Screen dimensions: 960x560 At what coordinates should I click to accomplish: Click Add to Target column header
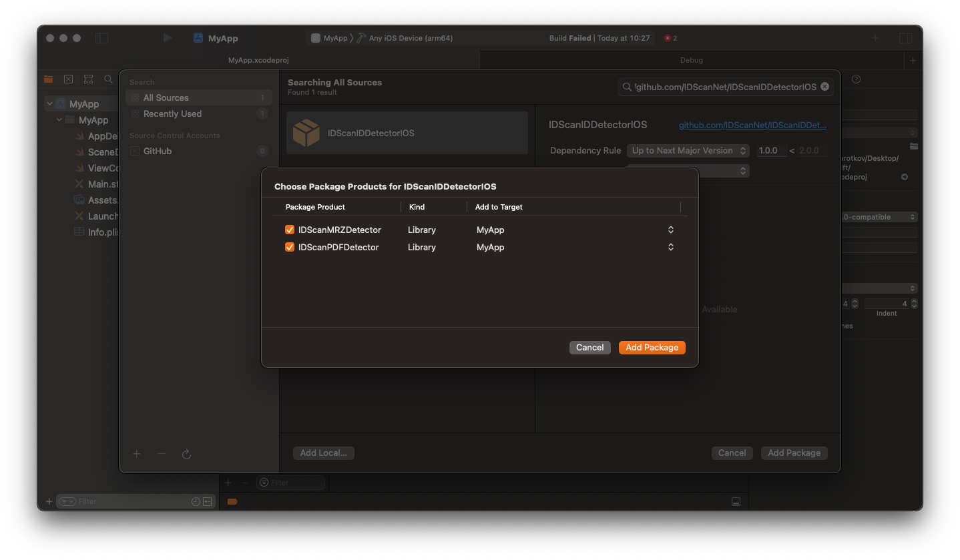499,207
